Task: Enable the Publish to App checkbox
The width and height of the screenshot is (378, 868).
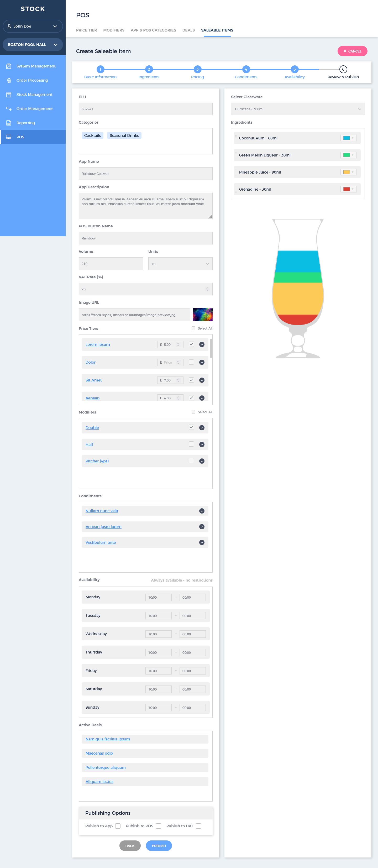Action: tap(118, 826)
